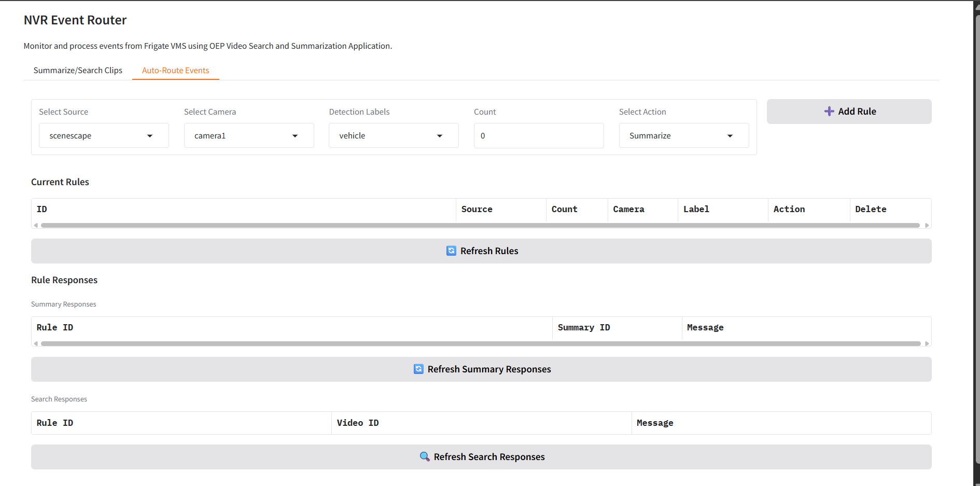Switch to the Summarize/Search Clips tab
Screen dimensions: 980x486
(x=78, y=70)
